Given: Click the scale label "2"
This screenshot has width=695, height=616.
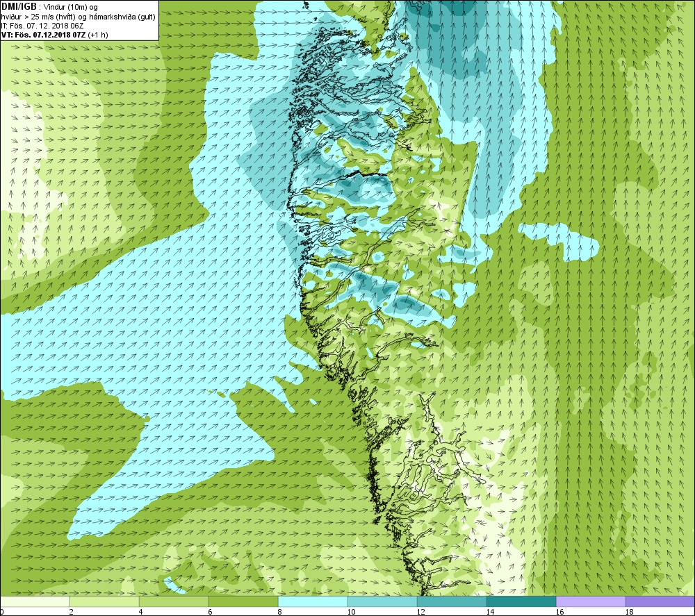Looking at the screenshot, I should coord(72,612).
